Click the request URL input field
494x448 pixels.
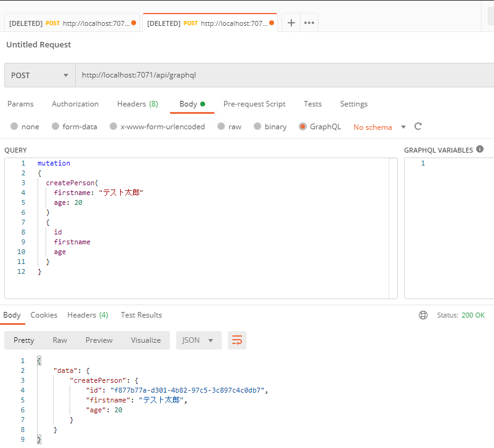tap(285, 75)
